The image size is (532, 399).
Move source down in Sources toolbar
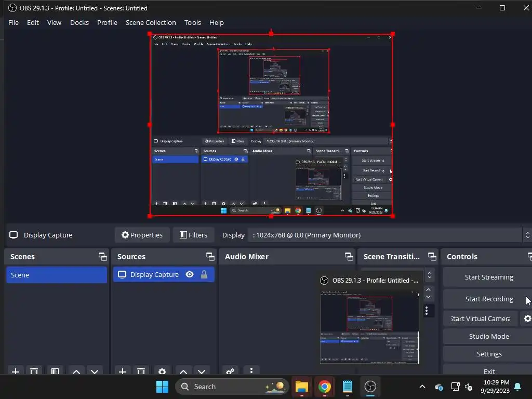tap(202, 371)
